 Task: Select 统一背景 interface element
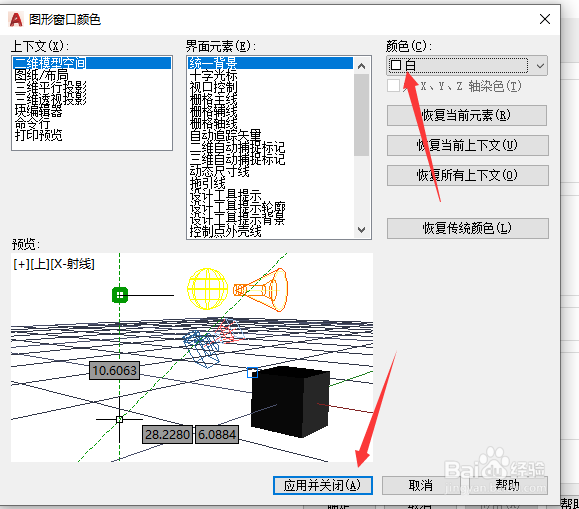[270, 63]
